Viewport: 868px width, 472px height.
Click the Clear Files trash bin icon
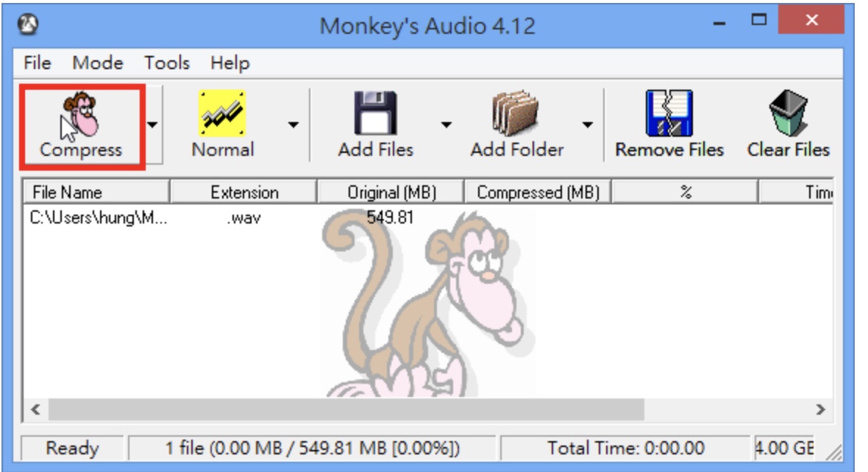pos(788,113)
